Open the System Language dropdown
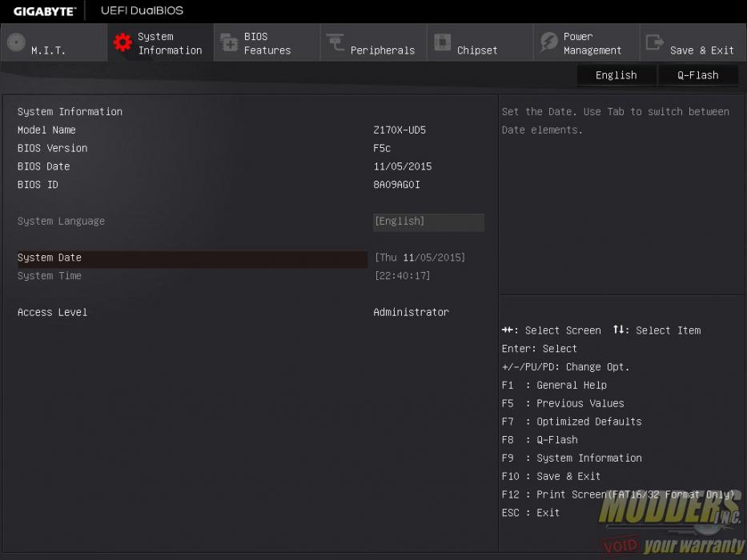Image resolution: width=747 pixels, height=560 pixels. click(428, 221)
